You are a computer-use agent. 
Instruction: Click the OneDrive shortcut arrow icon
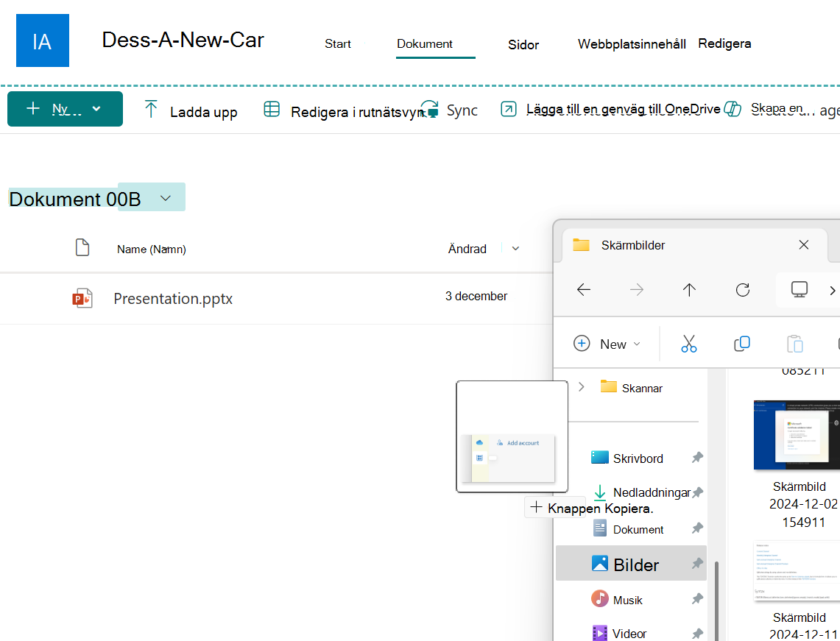click(509, 109)
